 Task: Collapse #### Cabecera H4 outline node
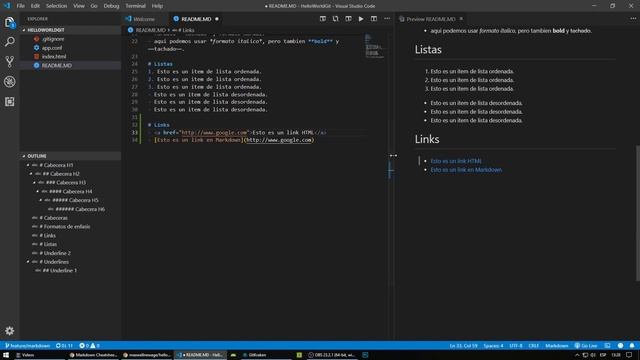click(38, 191)
